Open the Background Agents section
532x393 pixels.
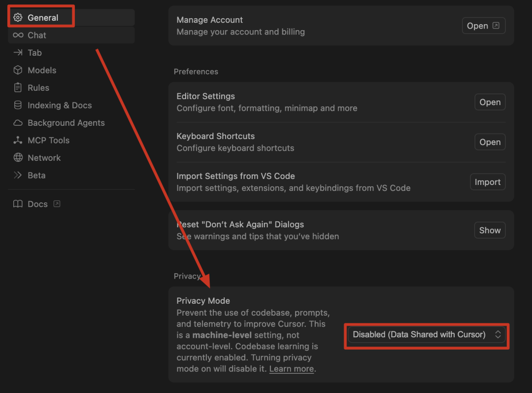(71, 123)
